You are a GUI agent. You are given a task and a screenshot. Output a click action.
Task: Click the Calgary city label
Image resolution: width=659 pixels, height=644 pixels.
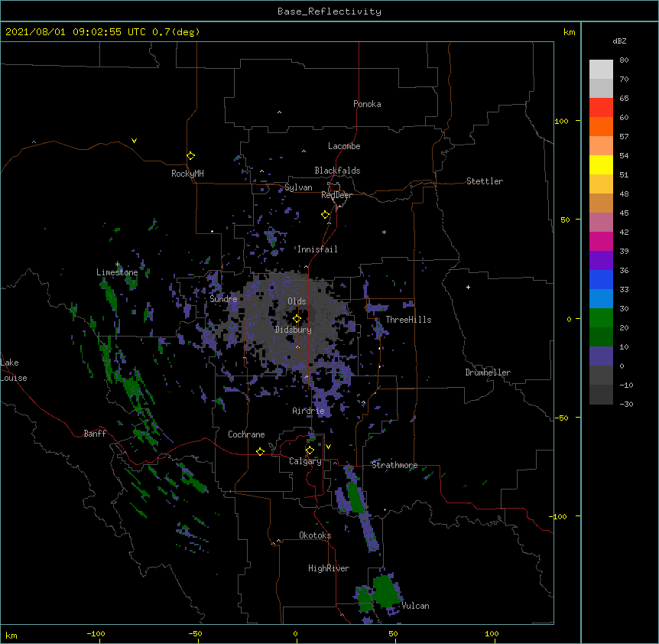(305, 461)
